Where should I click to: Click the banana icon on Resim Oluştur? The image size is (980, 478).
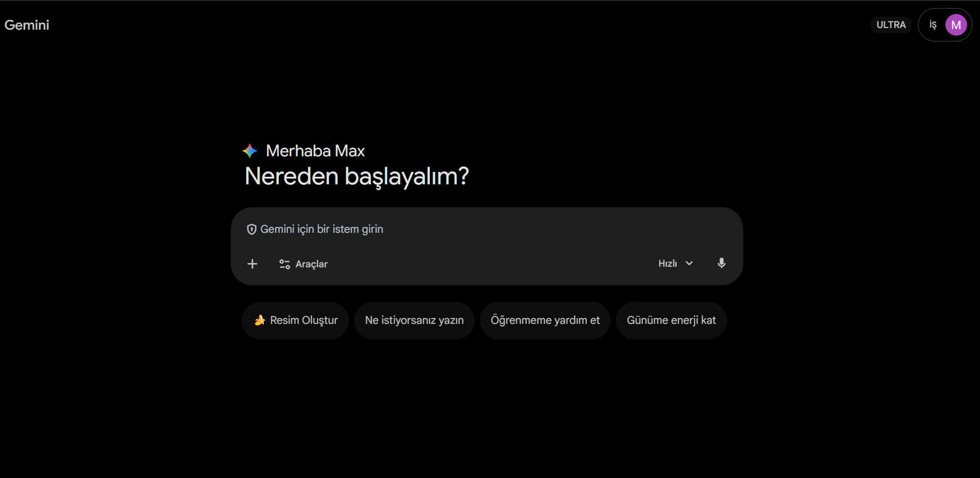pyautogui.click(x=260, y=320)
